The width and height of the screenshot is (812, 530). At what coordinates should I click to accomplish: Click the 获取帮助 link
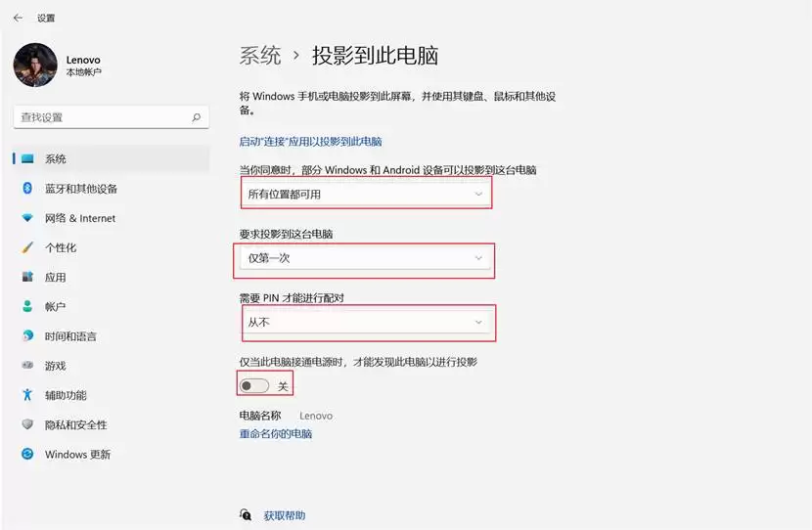pos(285,515)
